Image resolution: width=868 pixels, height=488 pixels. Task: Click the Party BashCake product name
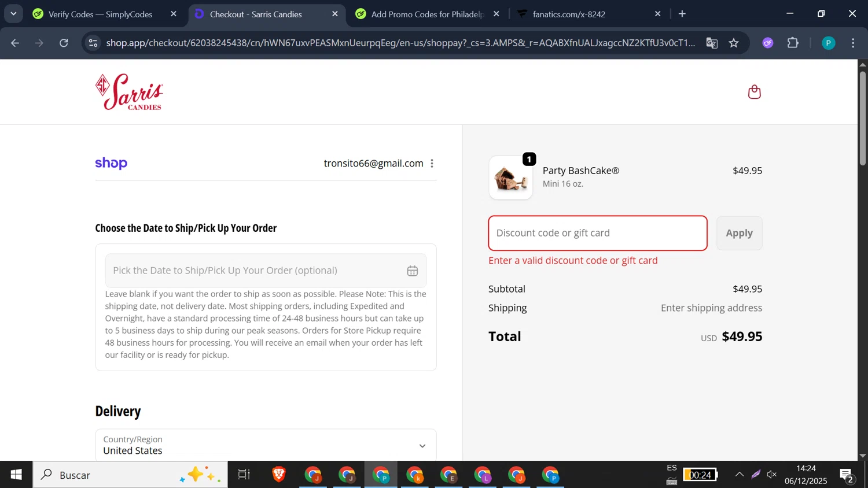pos(581,171)
